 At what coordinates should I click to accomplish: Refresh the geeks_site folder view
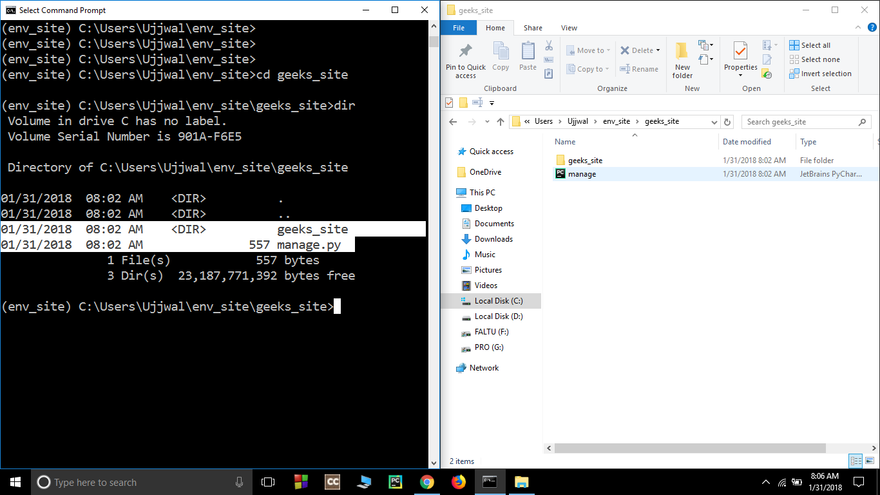coord(727,122)
